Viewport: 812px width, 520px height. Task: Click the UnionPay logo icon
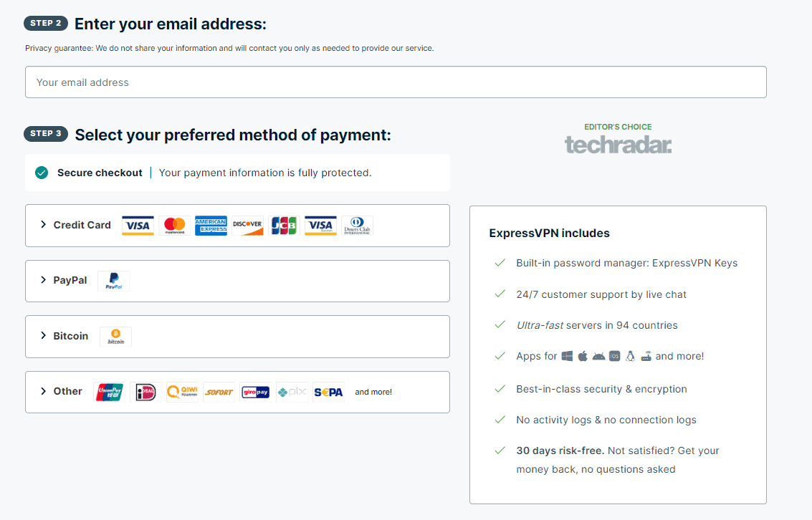(109, 393)
